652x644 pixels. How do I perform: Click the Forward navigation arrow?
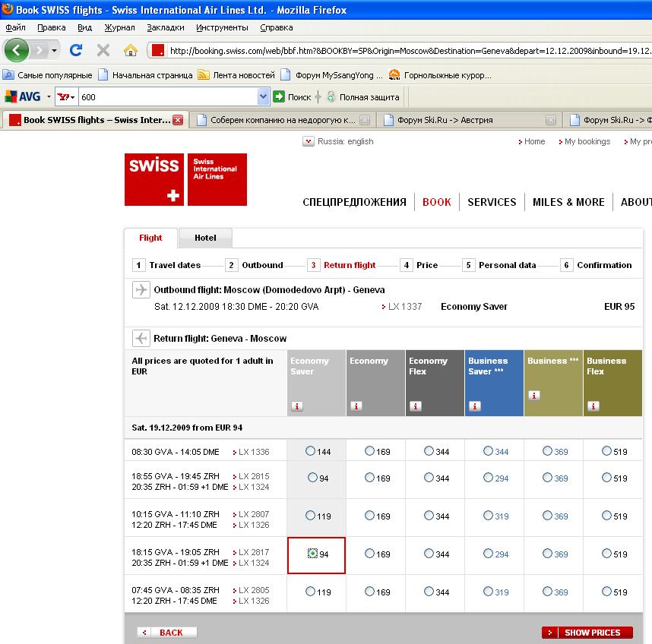pyautogui.click(x=40, y=50)
